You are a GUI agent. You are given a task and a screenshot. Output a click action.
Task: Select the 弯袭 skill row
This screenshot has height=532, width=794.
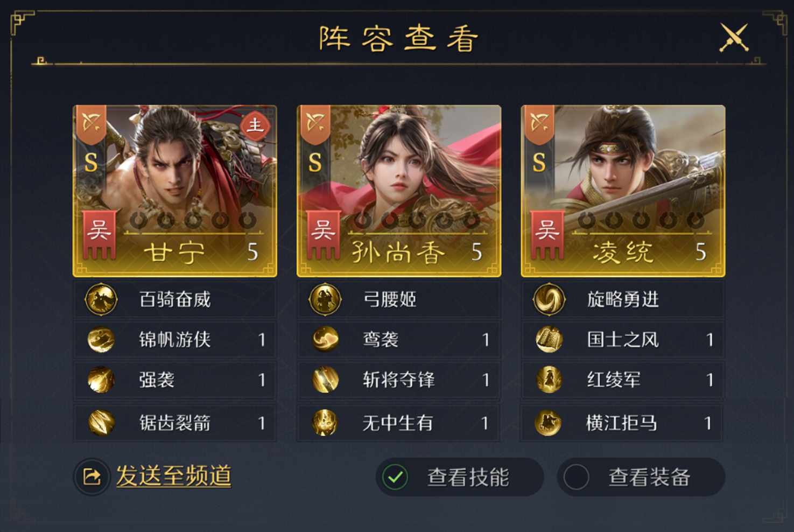click(x=399, y=340)
